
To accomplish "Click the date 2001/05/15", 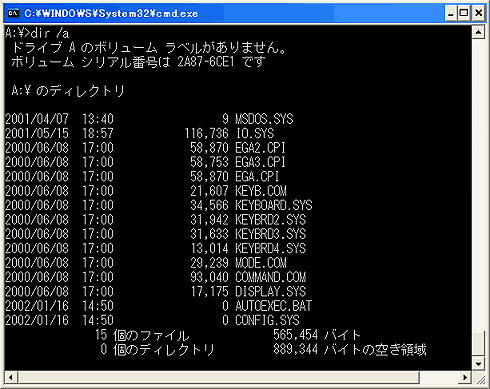I will click(x=37, y=133).
